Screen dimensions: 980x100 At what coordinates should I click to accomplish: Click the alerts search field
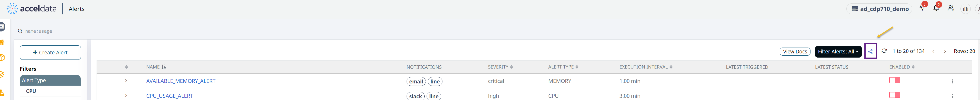(x=266, y=31)
